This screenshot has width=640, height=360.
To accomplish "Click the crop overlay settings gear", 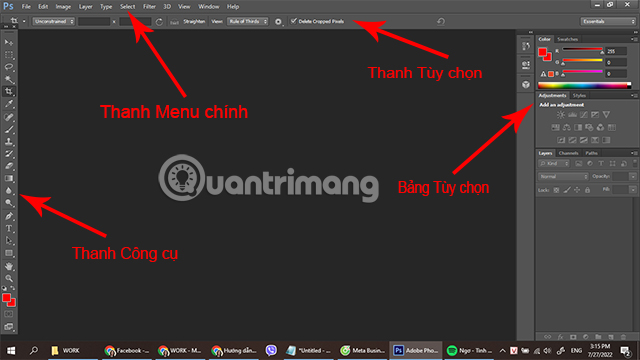I will point(278,22).
